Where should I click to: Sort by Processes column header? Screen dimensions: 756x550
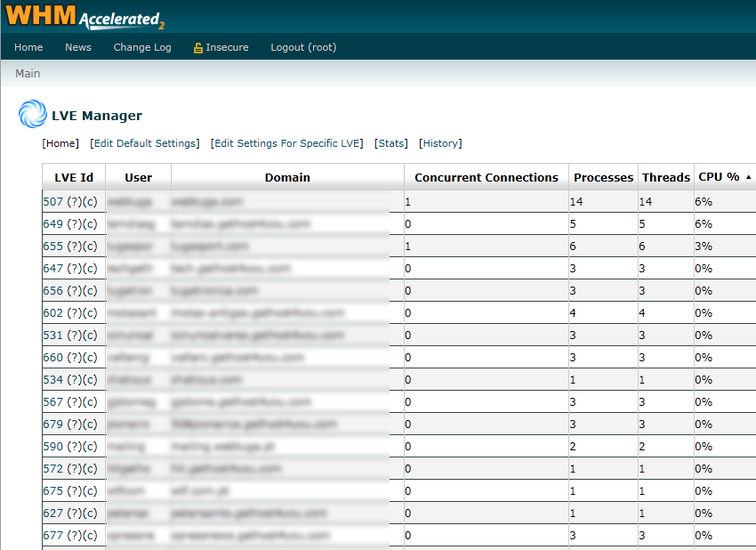point(604,177)
